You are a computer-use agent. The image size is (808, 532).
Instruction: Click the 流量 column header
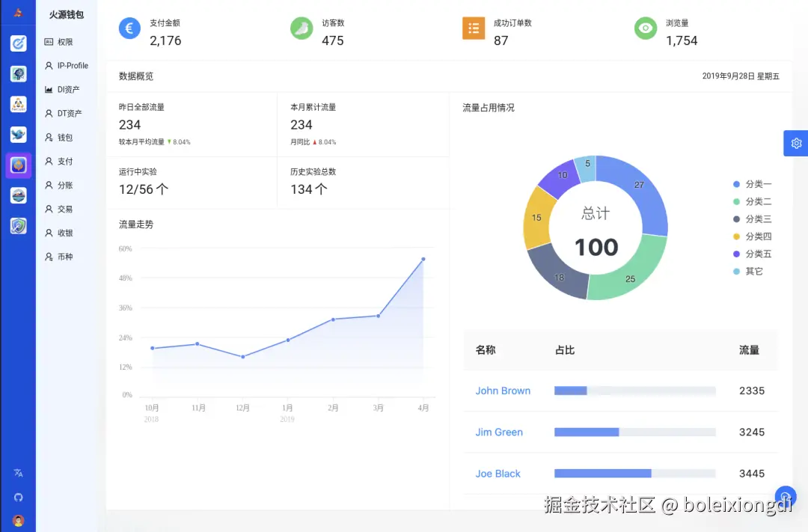[749, 350]
